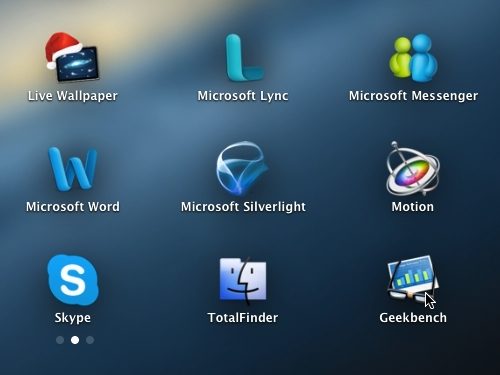Click the Microsoft Word label
500x375 pixels.
pos(73,207)
